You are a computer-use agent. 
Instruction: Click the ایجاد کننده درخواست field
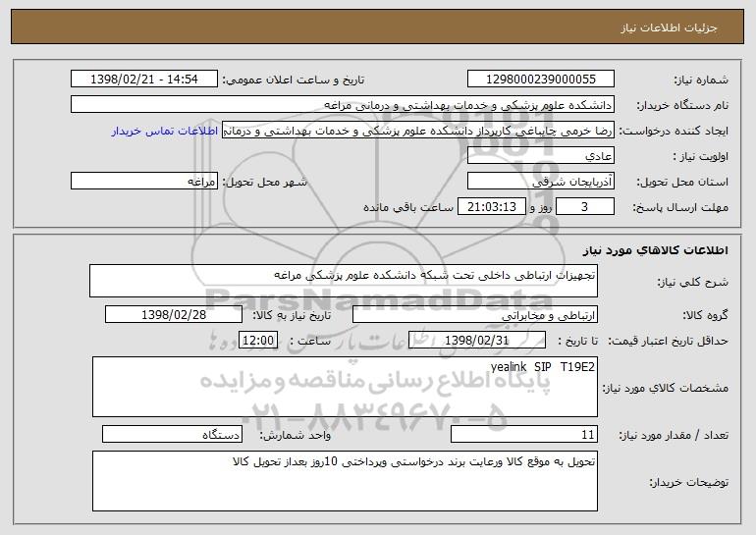(x=418, y=130)
